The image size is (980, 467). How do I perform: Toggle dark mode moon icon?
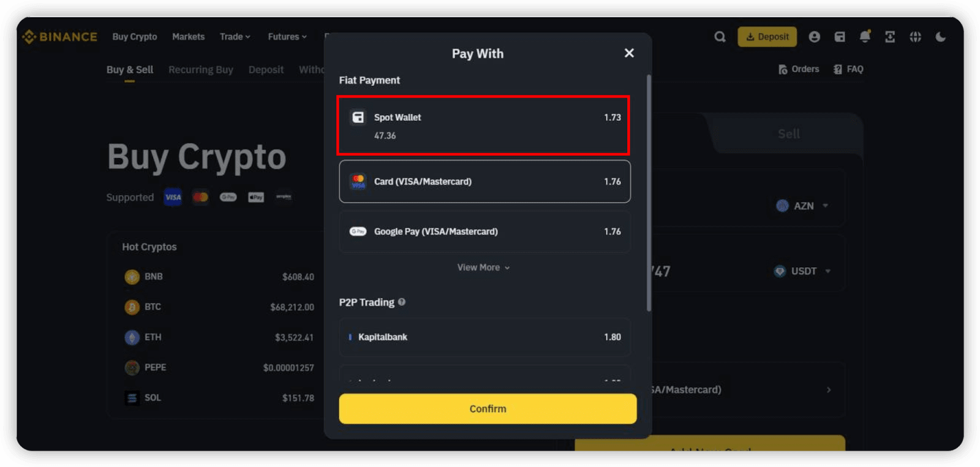[941, 37]
